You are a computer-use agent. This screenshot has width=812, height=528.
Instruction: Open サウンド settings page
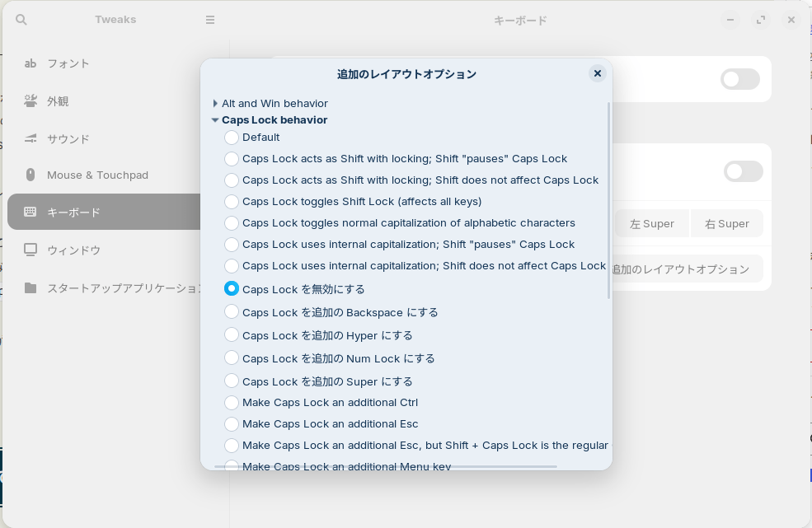coord(104,138)
